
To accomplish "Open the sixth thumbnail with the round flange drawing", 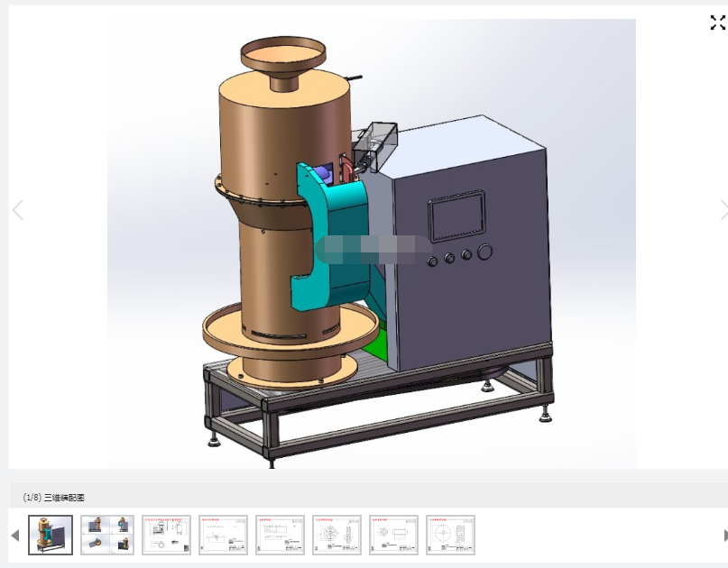I will point(336,535).
